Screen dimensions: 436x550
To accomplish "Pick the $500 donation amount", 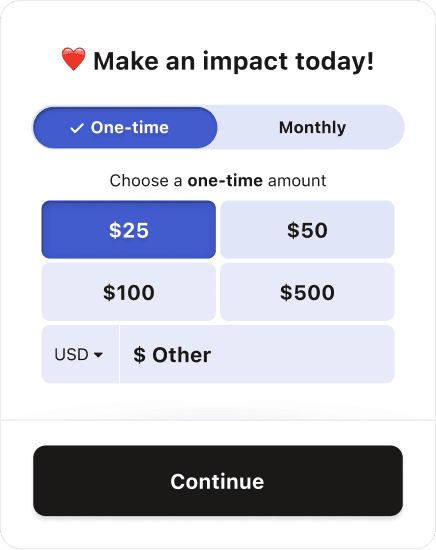I will [x=307, y=292].
